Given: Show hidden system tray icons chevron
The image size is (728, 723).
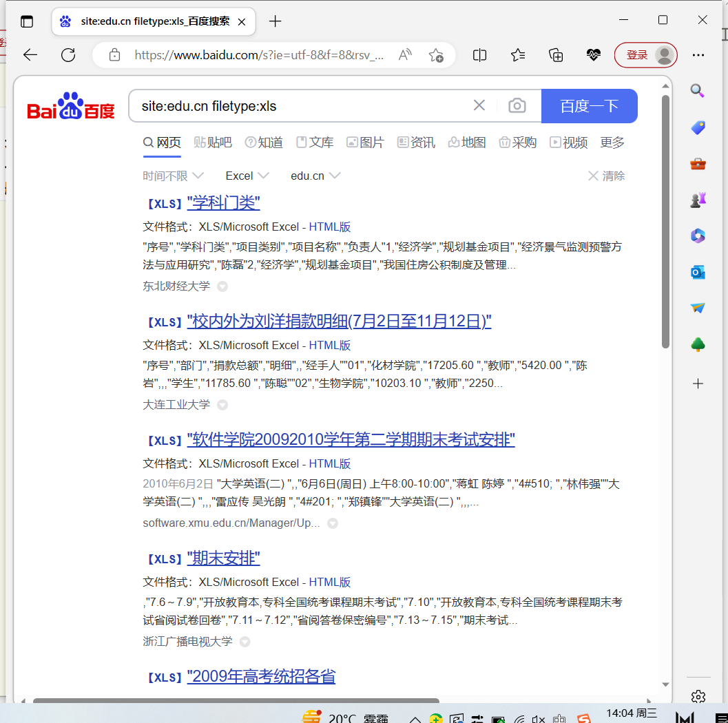Looking at the screenshot, I should 415,719.
